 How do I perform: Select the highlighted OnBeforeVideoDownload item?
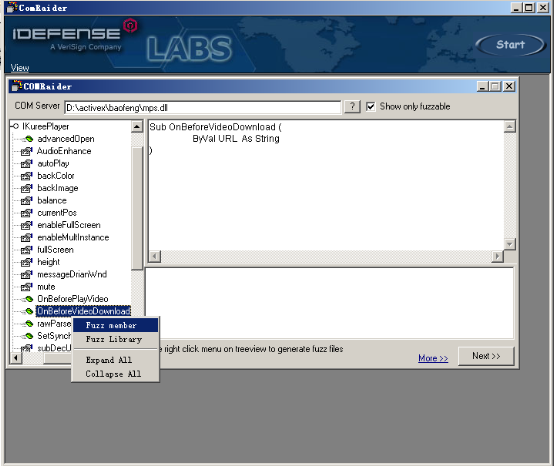pos(84,311)
